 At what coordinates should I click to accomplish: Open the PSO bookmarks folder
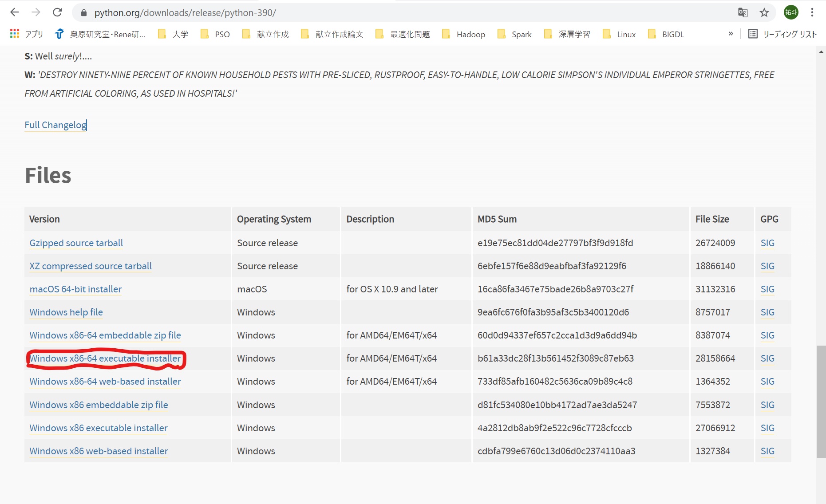215,34
